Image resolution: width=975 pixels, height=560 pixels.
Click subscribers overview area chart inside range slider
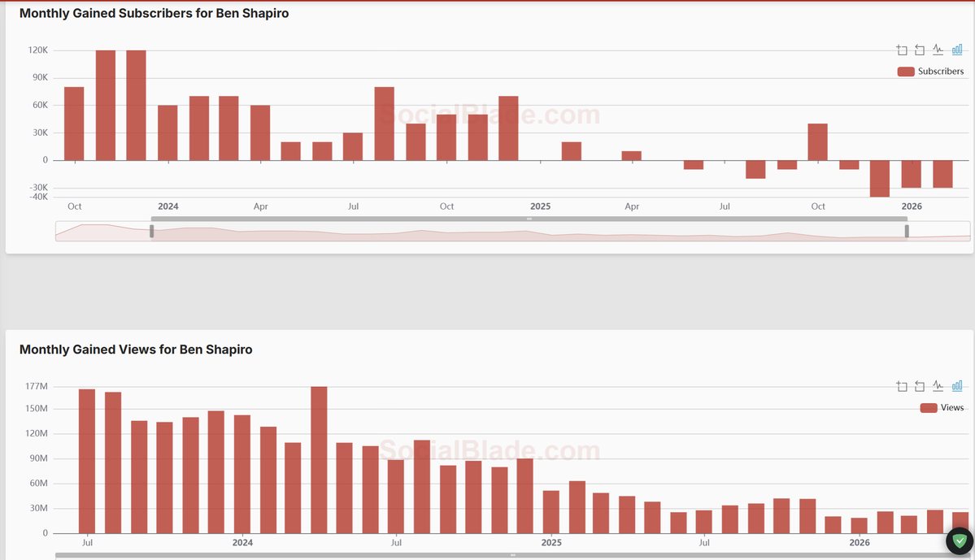[x=512, y=231]
